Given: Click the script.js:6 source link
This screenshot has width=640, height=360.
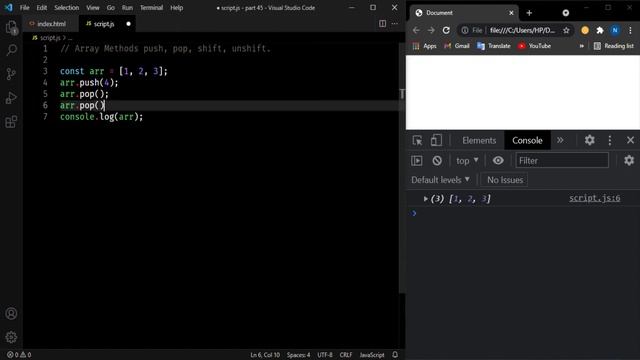Looking at the screenshot, I should [x=595, y=198].
